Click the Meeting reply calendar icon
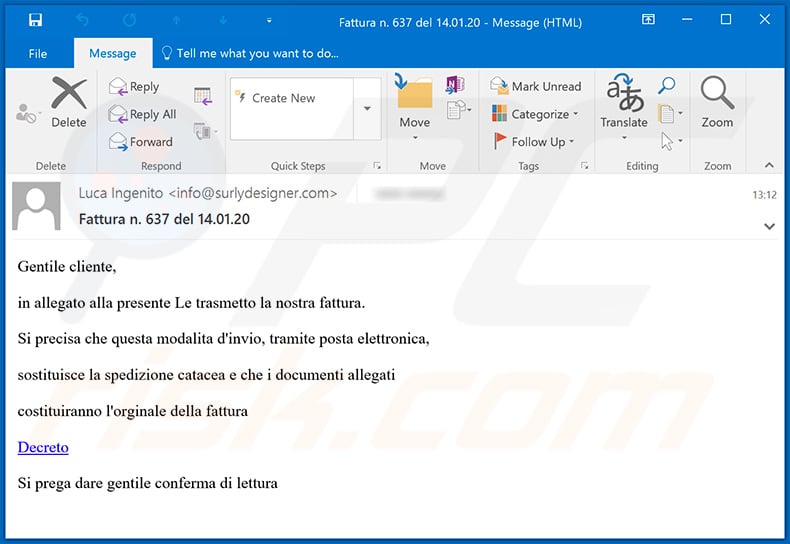Screen dimensions: 790x544 click(x=203, y=96)
